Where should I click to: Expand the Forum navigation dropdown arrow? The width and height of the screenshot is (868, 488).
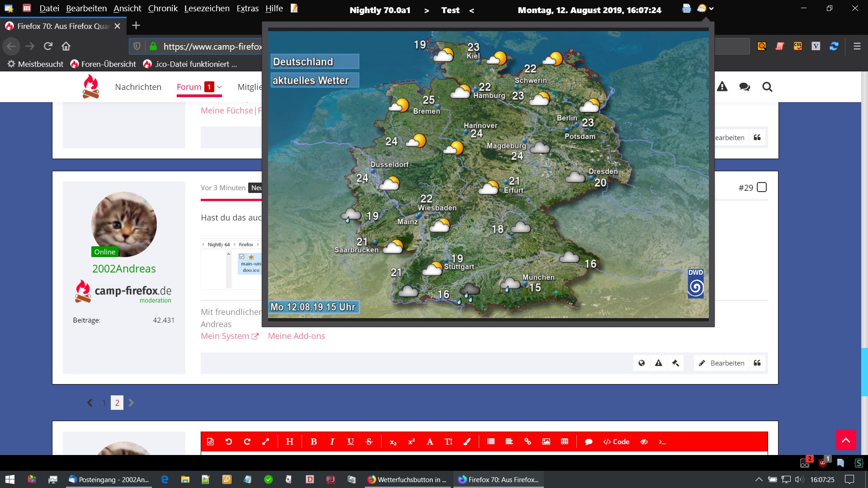[x=219, y=87]
